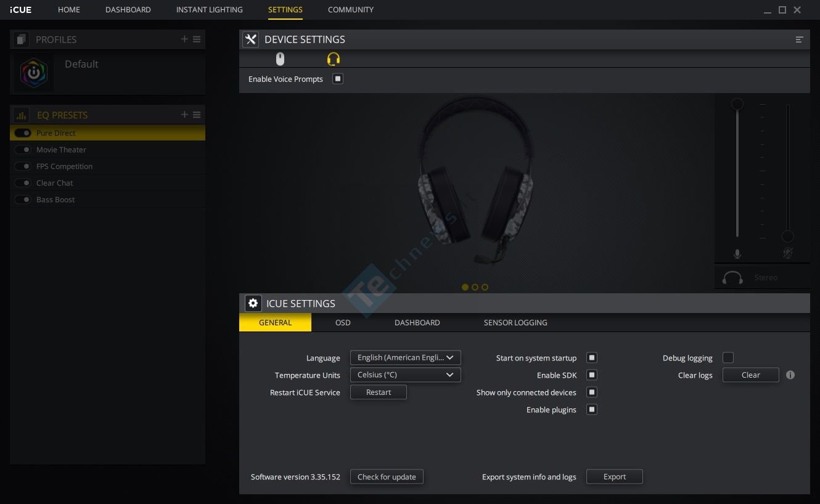Open the Dashboard menu in top bar
820x504 pixels.
point(128,10)
